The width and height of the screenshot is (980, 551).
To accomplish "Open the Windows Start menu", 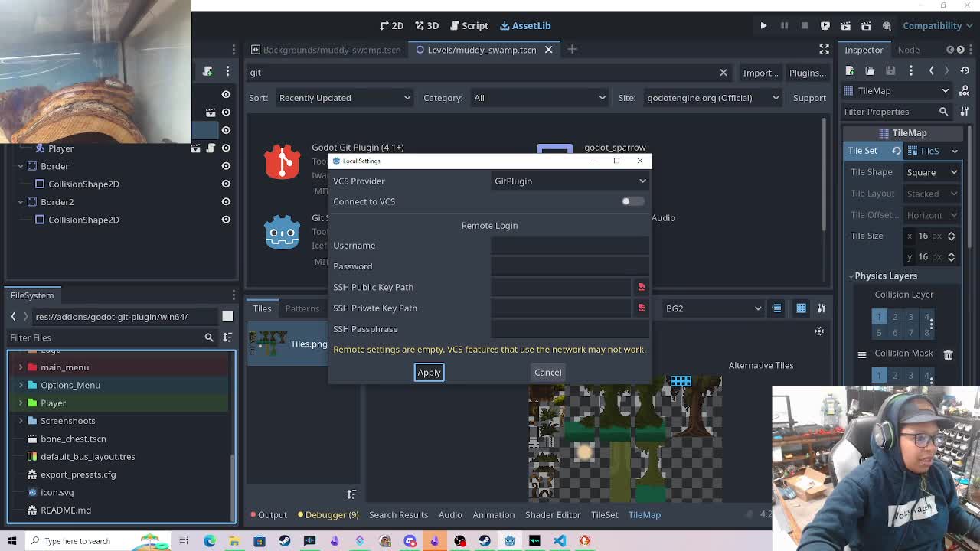I will [12, 541].
